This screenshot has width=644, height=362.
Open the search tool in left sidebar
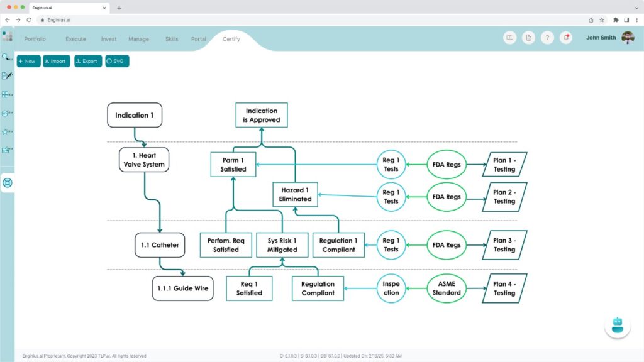pyautogui.click(x=7, y=57)
